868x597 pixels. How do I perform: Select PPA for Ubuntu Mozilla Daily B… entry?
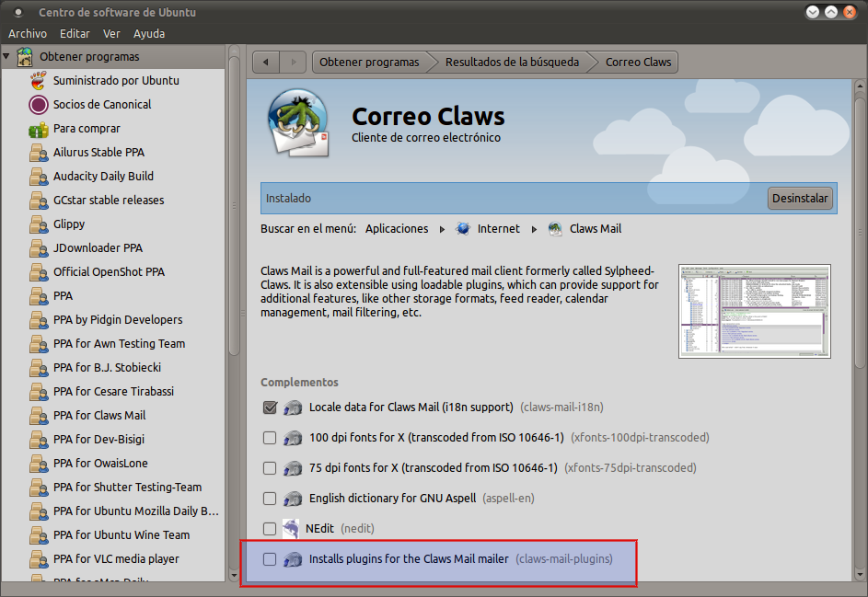[x=136, y=511]
